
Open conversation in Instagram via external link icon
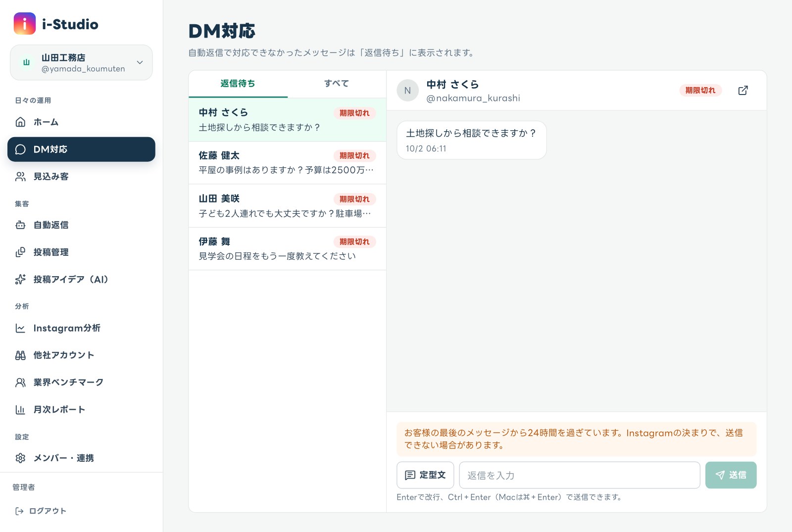[743, 91]
